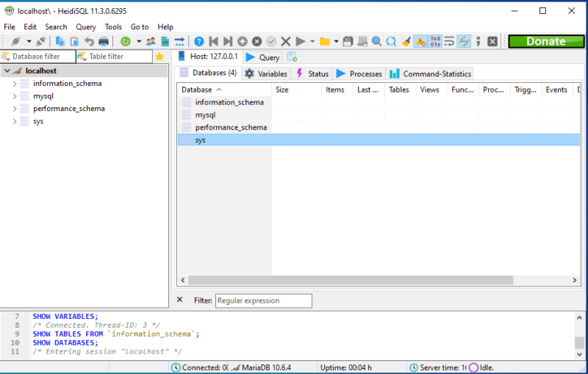Select the mysql row in database list
This screenshot has width=588, height=374.
[x=379, y=115]
